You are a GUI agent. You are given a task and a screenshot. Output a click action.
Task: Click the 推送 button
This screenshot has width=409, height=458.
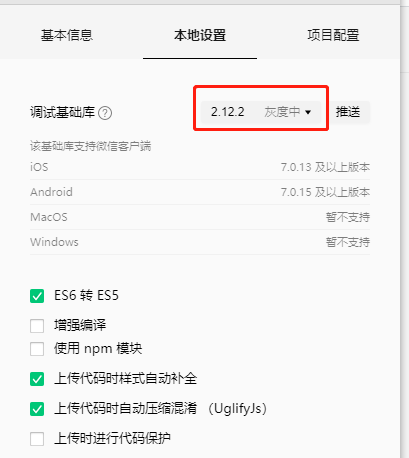point(348,112)
